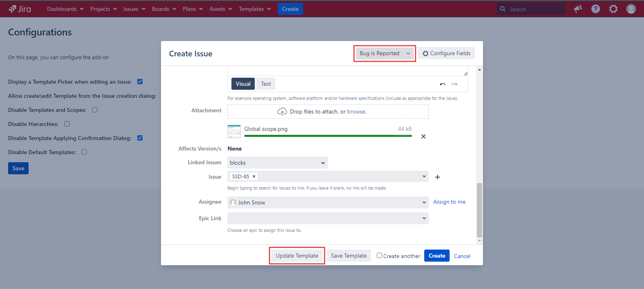Click the undo arrow in editor
This screenshot has height=289, width=644.
(443, 84)
